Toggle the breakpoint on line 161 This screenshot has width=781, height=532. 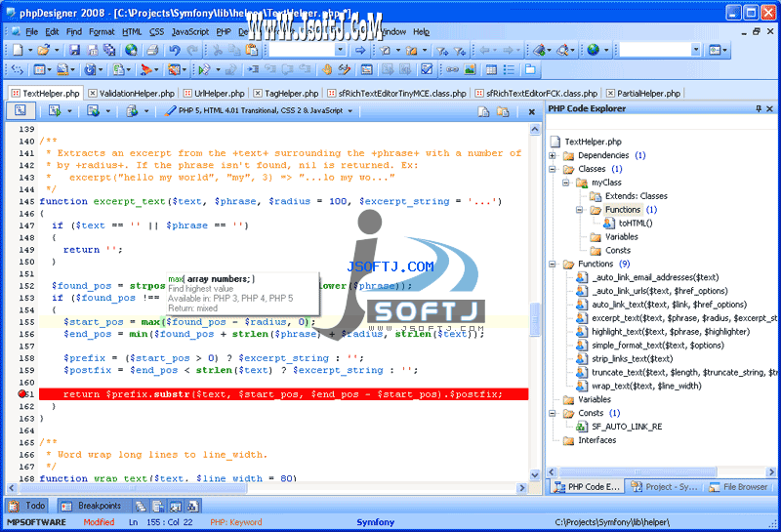21,394
